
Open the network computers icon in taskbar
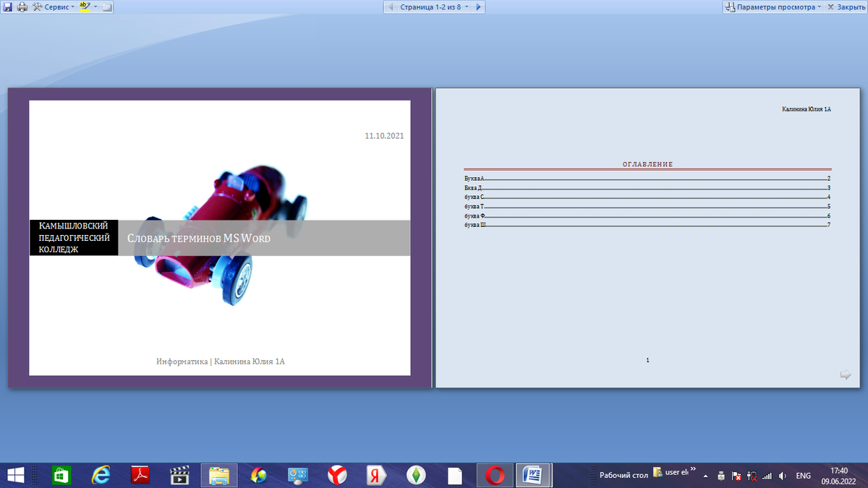click(297, 475)
